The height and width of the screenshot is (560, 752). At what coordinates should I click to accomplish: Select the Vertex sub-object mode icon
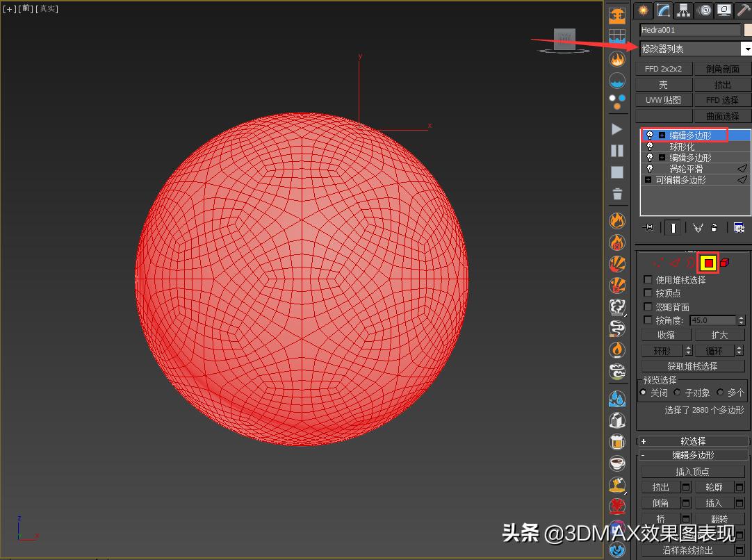658,263
